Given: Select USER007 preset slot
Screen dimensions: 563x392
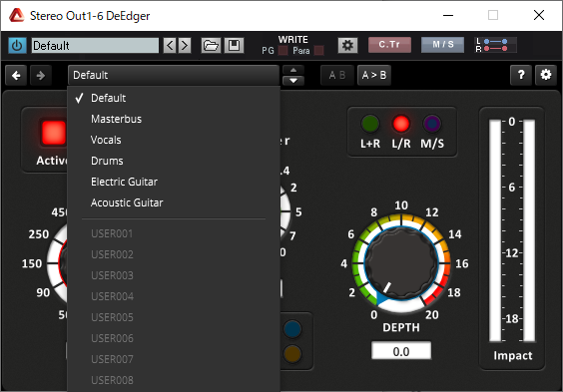Looking at the screenshot, I should (x=174, y=359).
